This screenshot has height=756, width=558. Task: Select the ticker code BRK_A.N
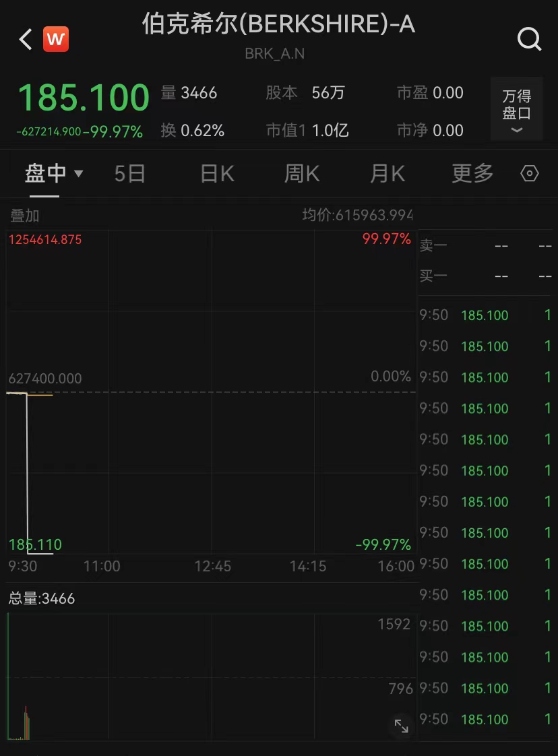click(274, 53)
